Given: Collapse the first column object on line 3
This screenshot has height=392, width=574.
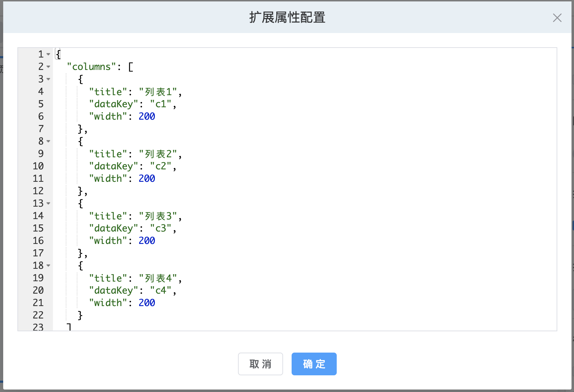Looking at the screenshot, I should (x=48, y=79).
